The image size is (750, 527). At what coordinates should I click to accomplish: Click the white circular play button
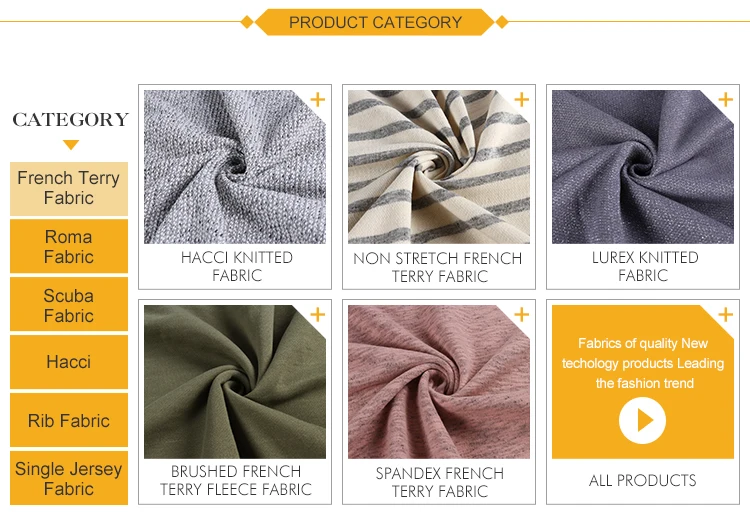pos(642,420)
